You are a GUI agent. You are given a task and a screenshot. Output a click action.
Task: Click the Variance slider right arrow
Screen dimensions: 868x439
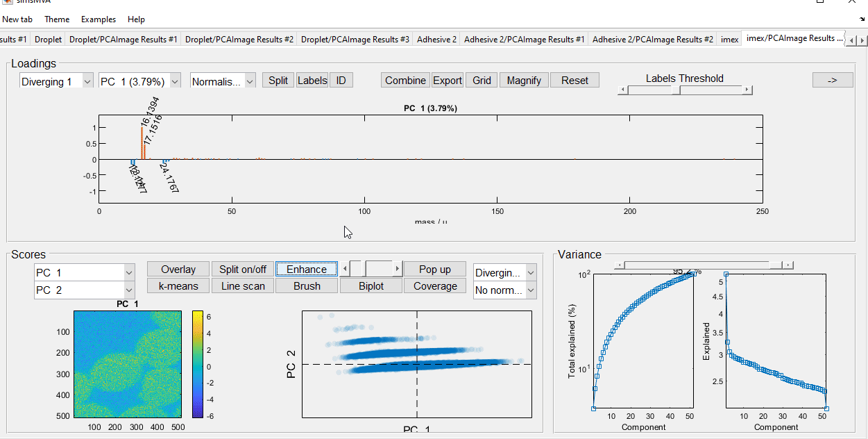click(x=788, y=265)
